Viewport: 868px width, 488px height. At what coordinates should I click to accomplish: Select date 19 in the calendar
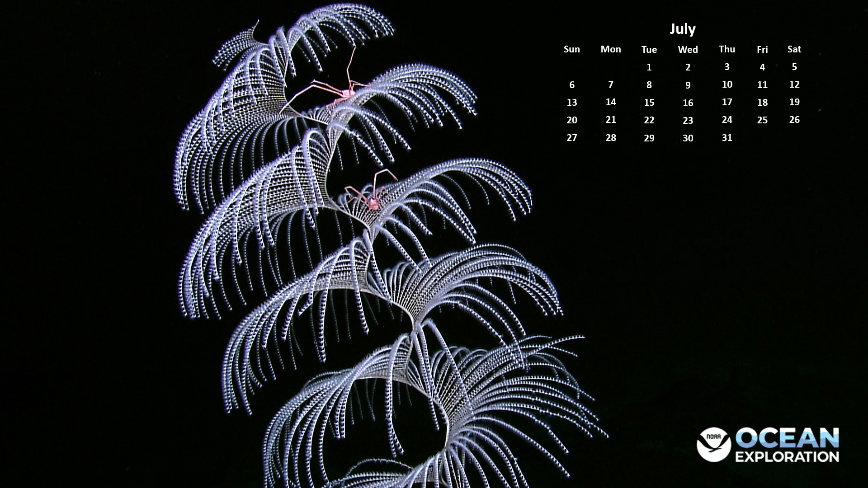(794, 102)
